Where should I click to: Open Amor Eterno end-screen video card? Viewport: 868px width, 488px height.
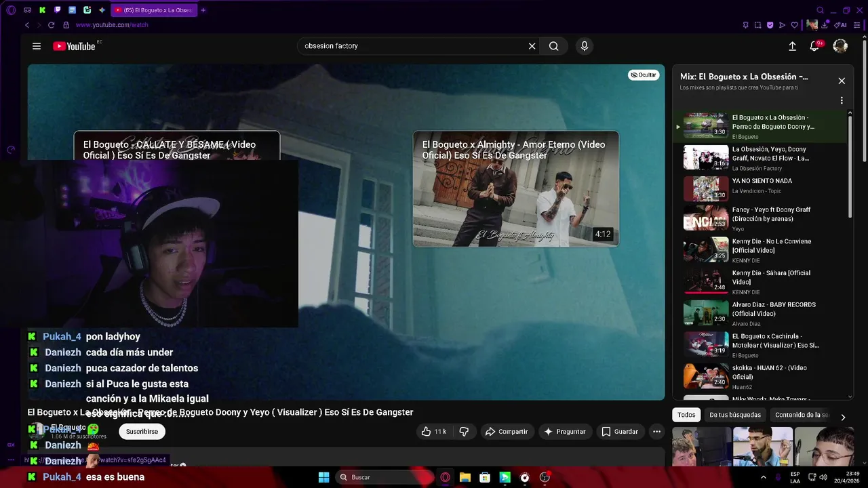(x=515, y=189)
